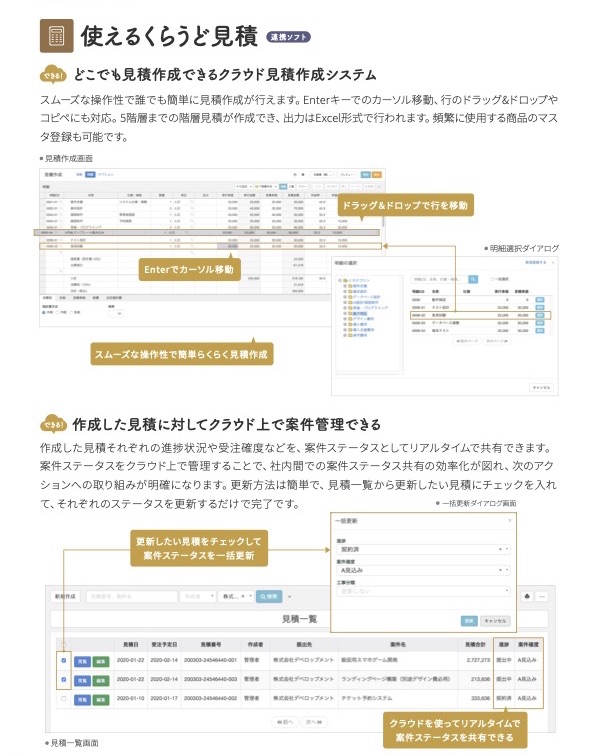Click the 前へ pagination button under 見積一覧
This screenshot has height=756, width=595.
pos(284,722)
